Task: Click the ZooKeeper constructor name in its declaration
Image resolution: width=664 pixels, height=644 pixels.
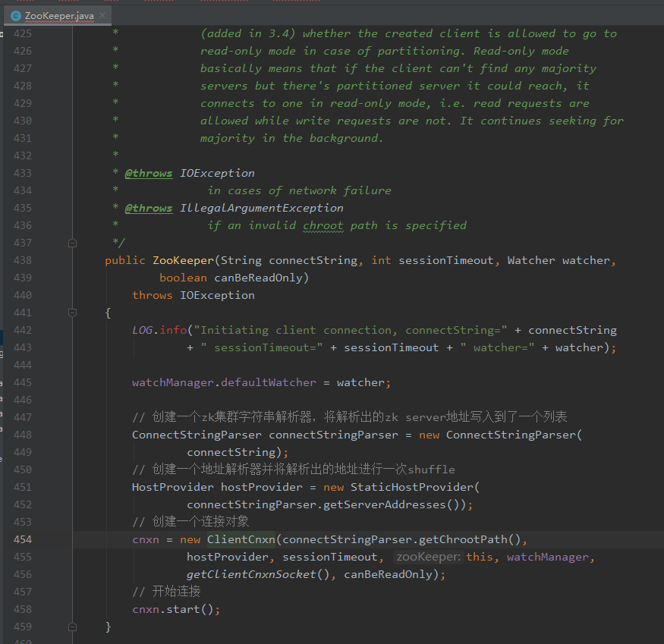Action: pos(183,260)
